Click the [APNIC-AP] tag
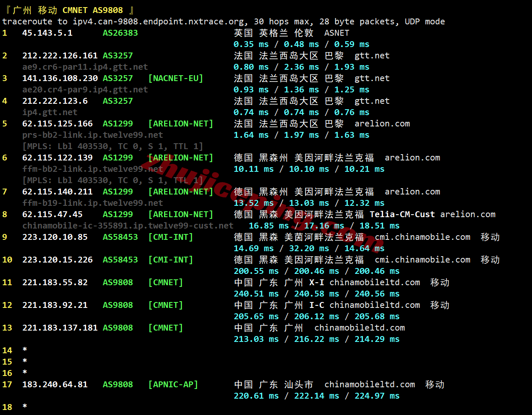 coord(173,384)
